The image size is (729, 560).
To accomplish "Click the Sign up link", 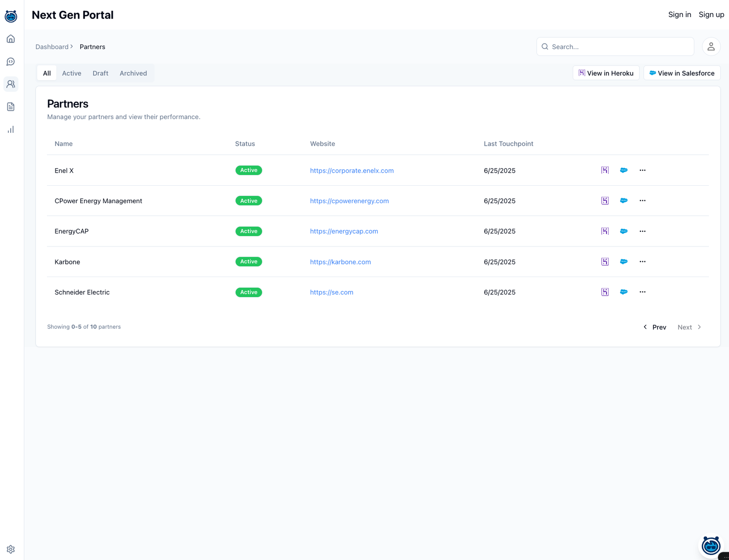I will click(x=712, y=15).
